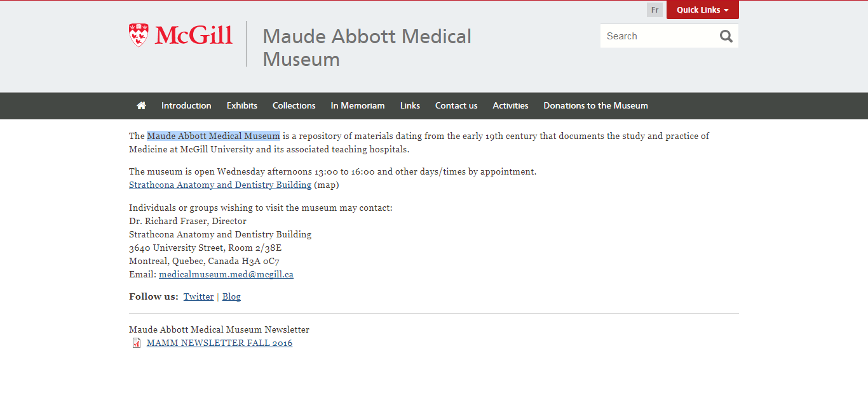Open the Exhibits menu item
Viewport: 868px width, 405px height.
point(242,105)
